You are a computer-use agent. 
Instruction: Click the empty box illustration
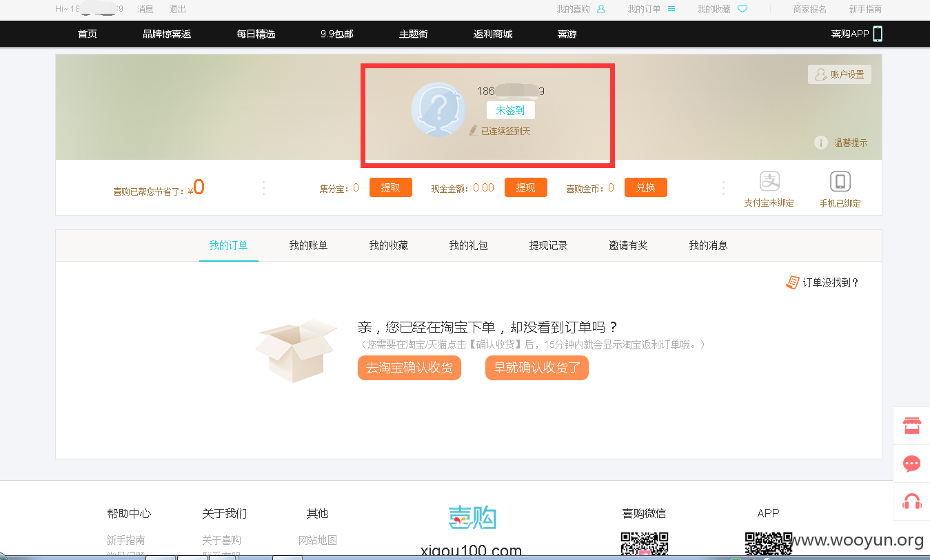click(296, 350)
